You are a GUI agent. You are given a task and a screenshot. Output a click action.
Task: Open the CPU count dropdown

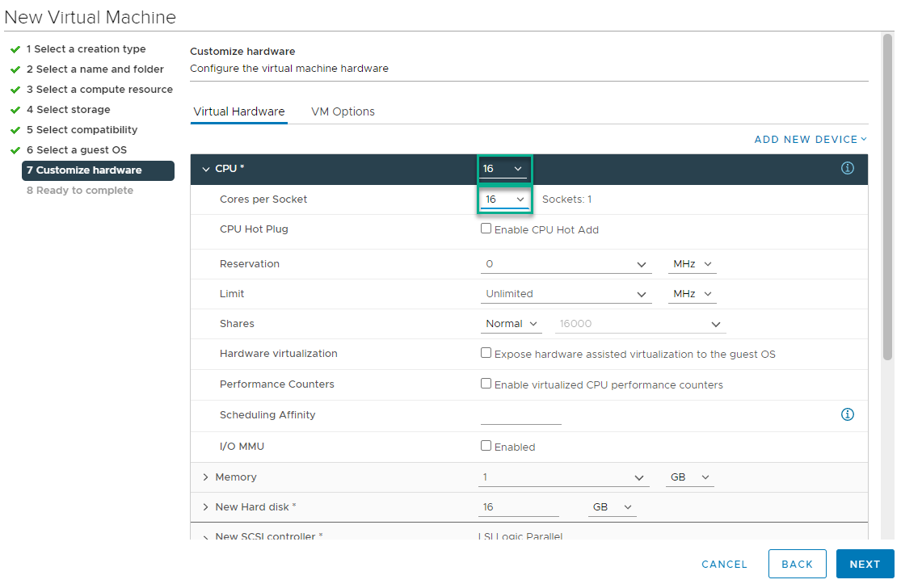click(x=503, y=169)
